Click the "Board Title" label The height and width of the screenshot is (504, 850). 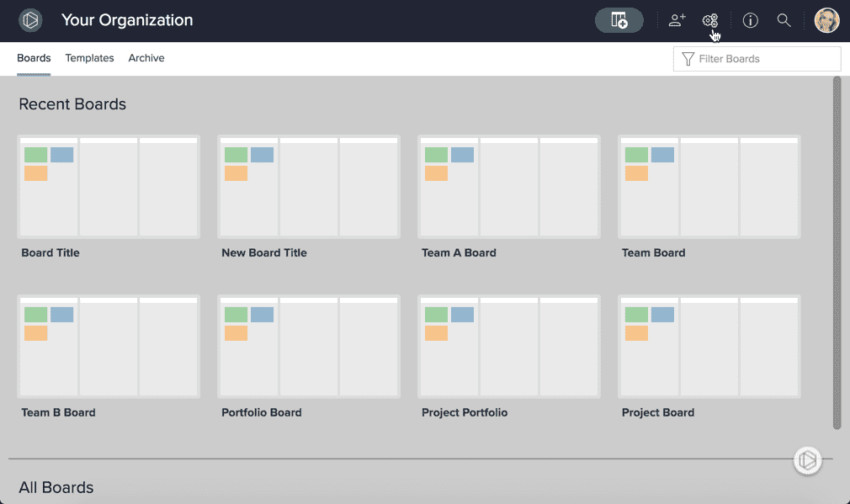tap(50, 252)
